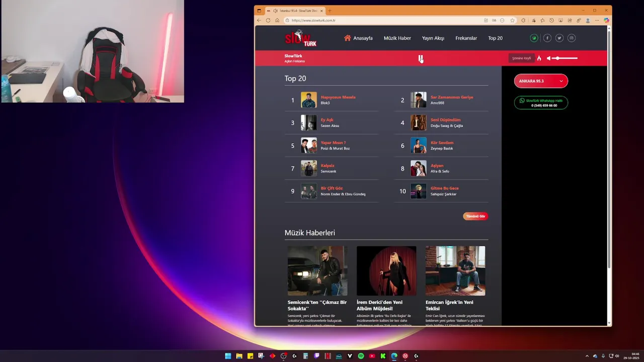644x362 pixels.
Task: Click the home icon beside Anasayfa
Action: pyautogui.click(x=347, y=38)
